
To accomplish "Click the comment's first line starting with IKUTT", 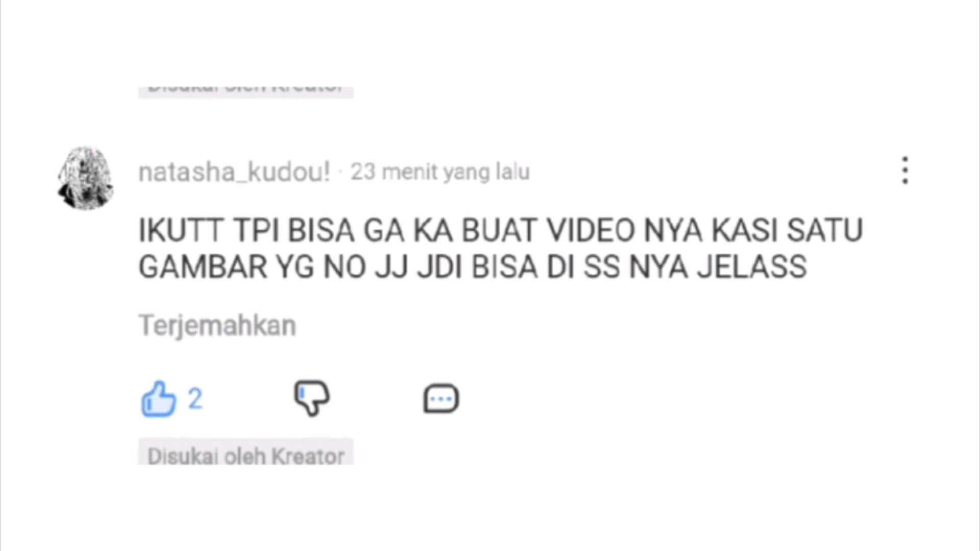I will click(500, 230).
